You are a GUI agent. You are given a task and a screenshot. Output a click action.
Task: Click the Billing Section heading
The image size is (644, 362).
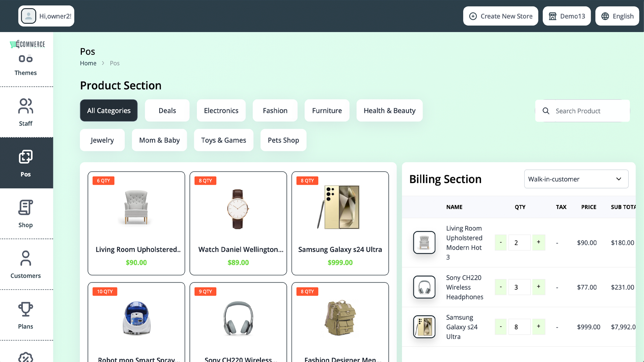pyautogui.click(x=445, y=179)
